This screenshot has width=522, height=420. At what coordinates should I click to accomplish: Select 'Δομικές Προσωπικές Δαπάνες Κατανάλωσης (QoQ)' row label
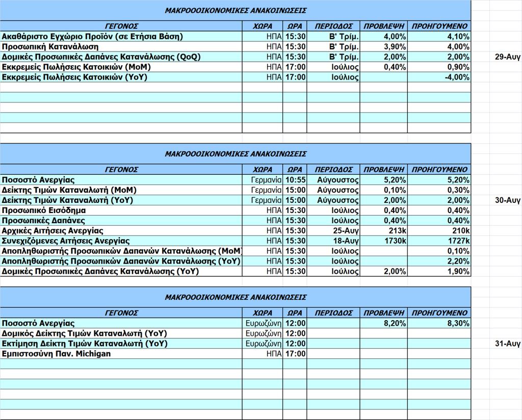tap(121, 57)
